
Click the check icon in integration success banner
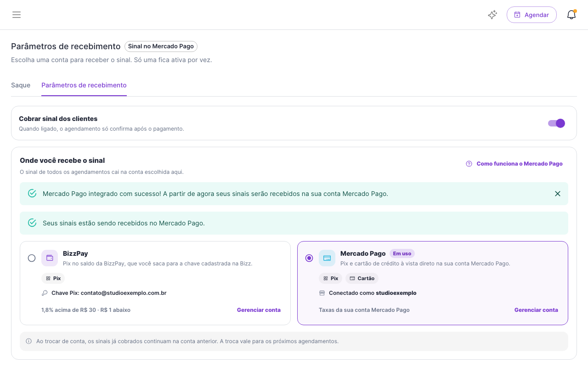point(32,194)
